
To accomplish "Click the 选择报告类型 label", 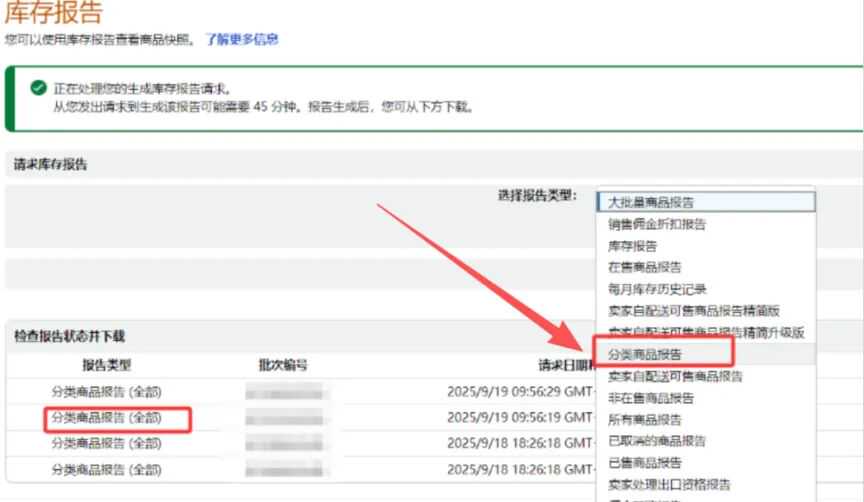I will tap(537, 195).
